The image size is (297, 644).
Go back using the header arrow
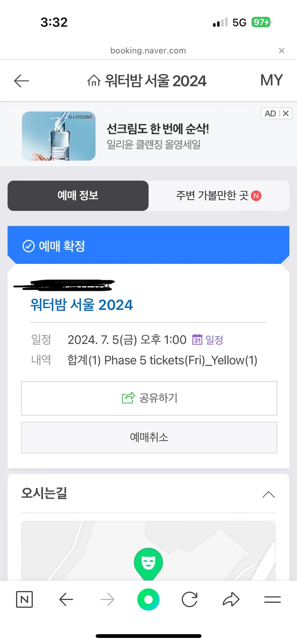click(x=21, y=81)
